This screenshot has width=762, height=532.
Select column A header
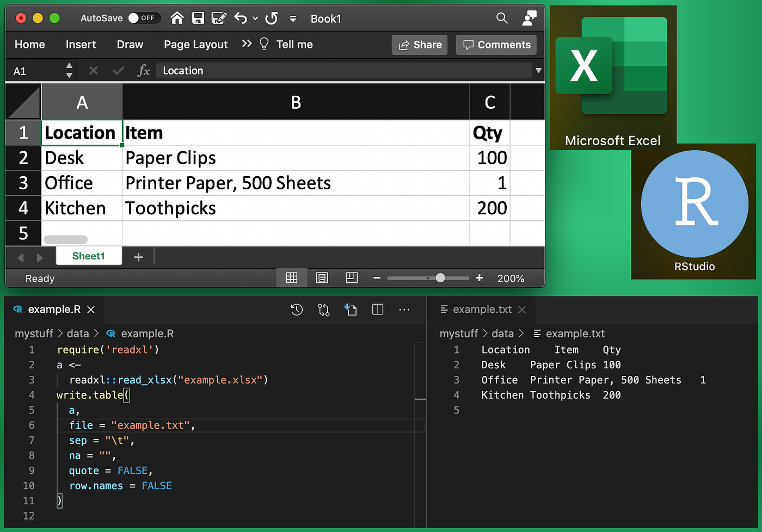coord(82,102)
